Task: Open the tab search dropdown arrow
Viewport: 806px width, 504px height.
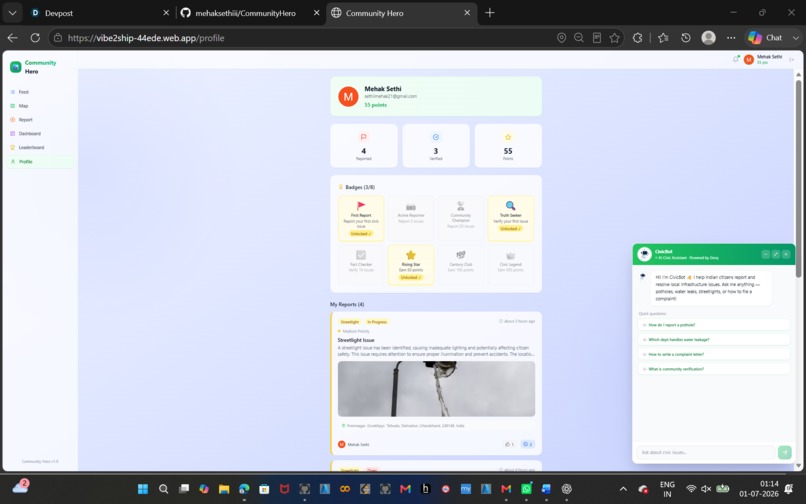Action: tap(12, 13)
